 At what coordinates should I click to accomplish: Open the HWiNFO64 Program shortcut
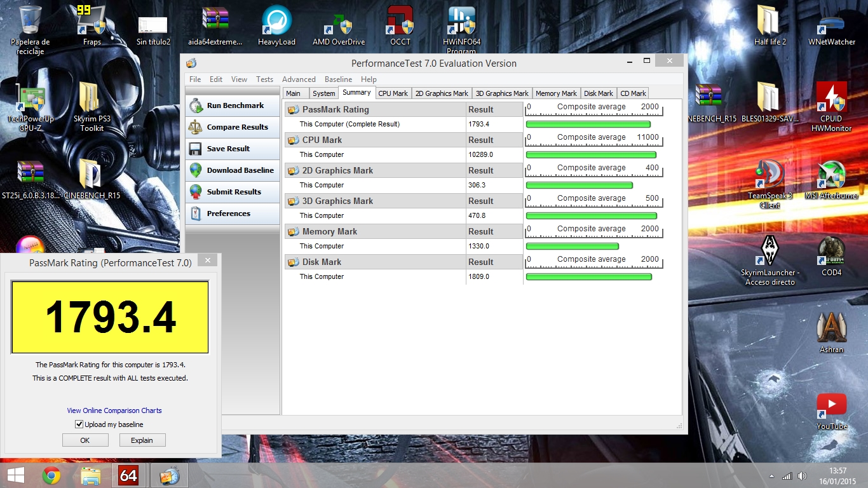click(462, 30)
